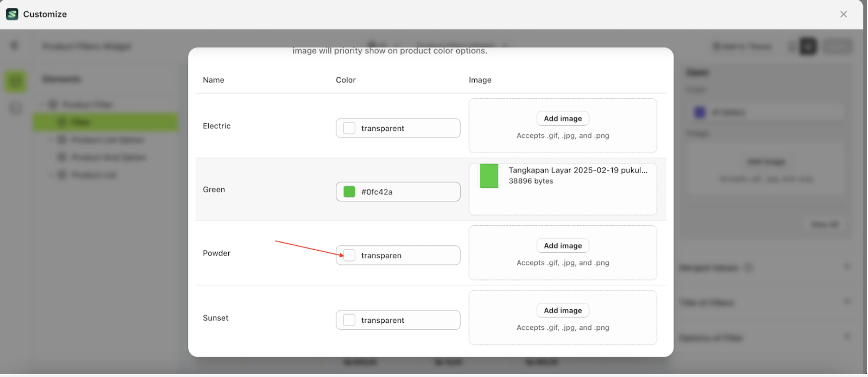Select the Tangkapan Layar image thumbnail
The width and height of the screenshot is (868, 377).
[489, 176]
